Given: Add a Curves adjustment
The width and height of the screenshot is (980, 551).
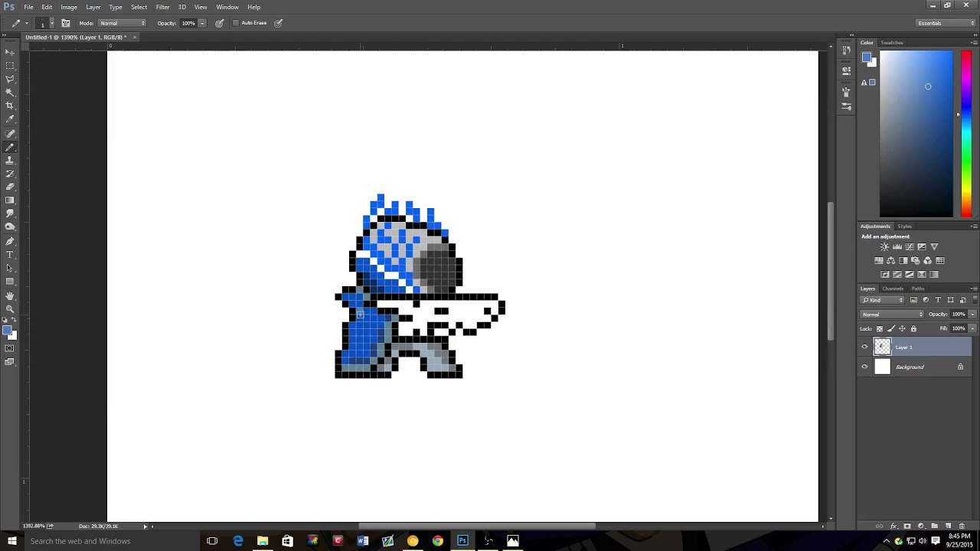Looking at the screenshot, I should tap(910, 247).
